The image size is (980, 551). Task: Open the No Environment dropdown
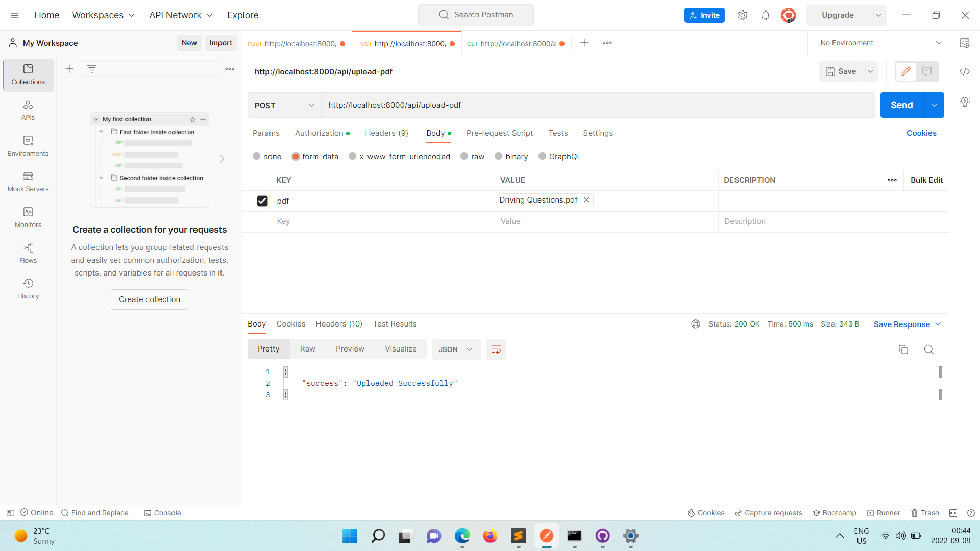click(x=878, y=43)
